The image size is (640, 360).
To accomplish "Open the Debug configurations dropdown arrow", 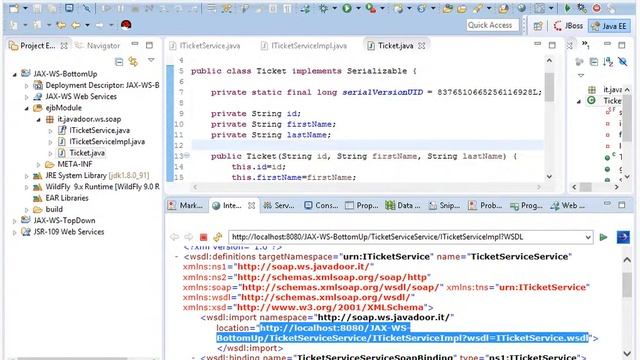I will (334, 8).
